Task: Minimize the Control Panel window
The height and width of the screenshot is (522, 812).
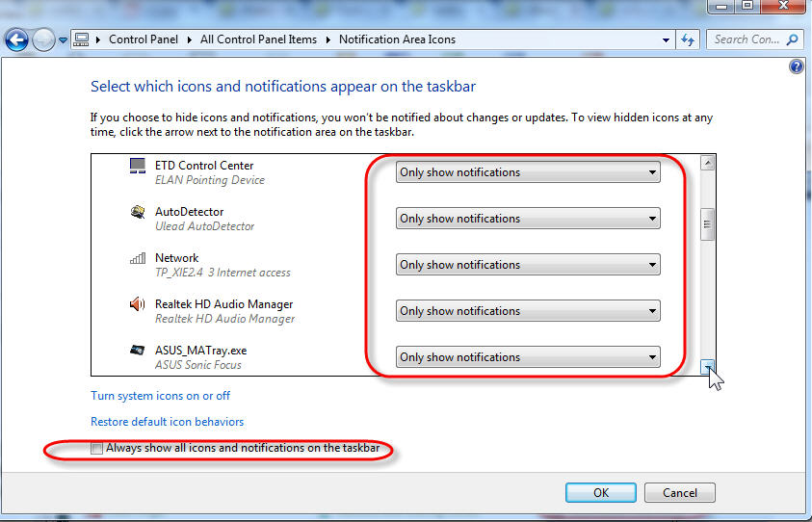Action: [720, 6]
